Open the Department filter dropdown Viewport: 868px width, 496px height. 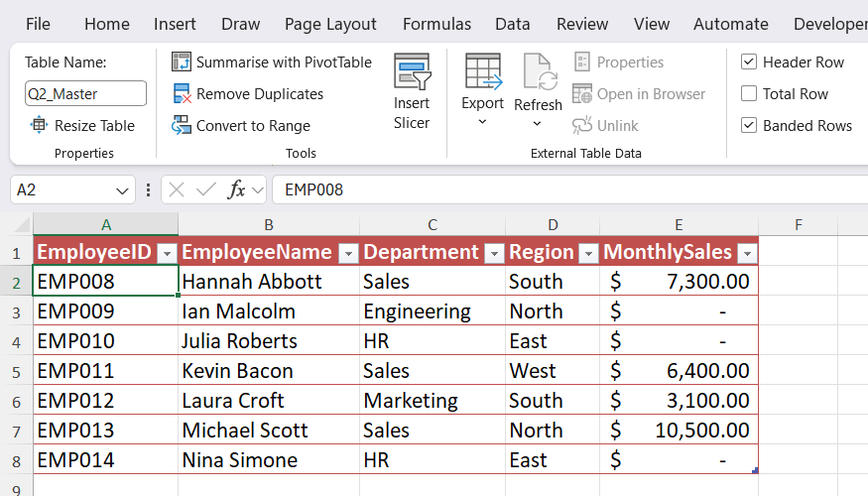(x=494, y=254)
